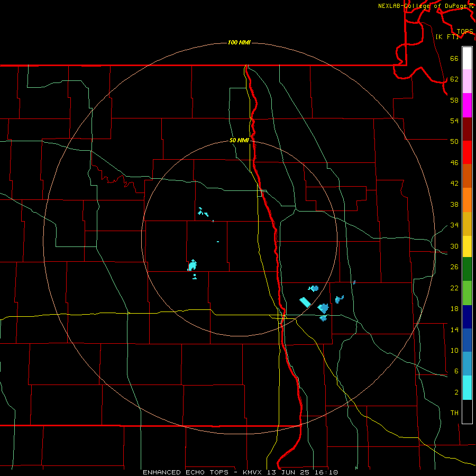Click the legend value "34"
Image resolution: width=476 pixels, height=476 pixels.
pos(454,225)
